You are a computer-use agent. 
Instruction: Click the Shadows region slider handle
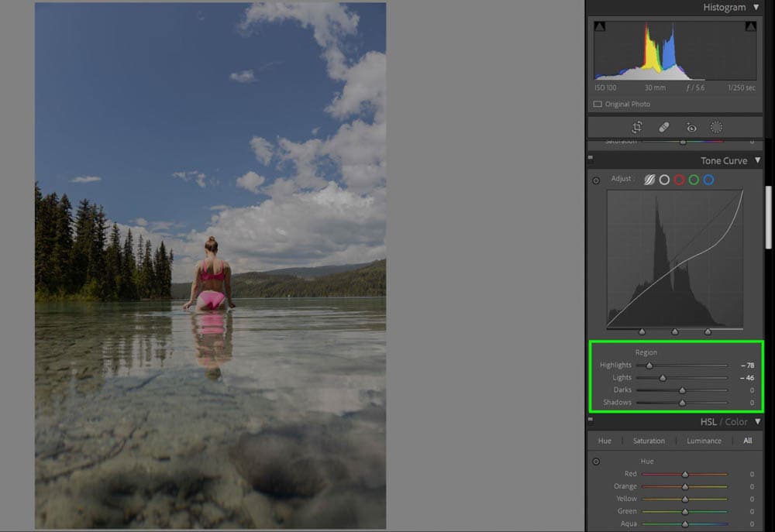click(x=682, y=403)
